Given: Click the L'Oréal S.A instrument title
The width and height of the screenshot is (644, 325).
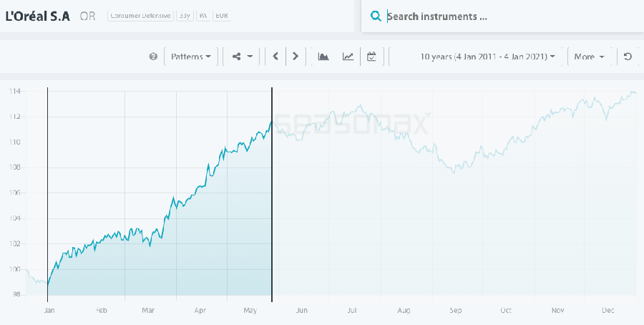Looking at the screenshot, I should click(x=37, y=16).
